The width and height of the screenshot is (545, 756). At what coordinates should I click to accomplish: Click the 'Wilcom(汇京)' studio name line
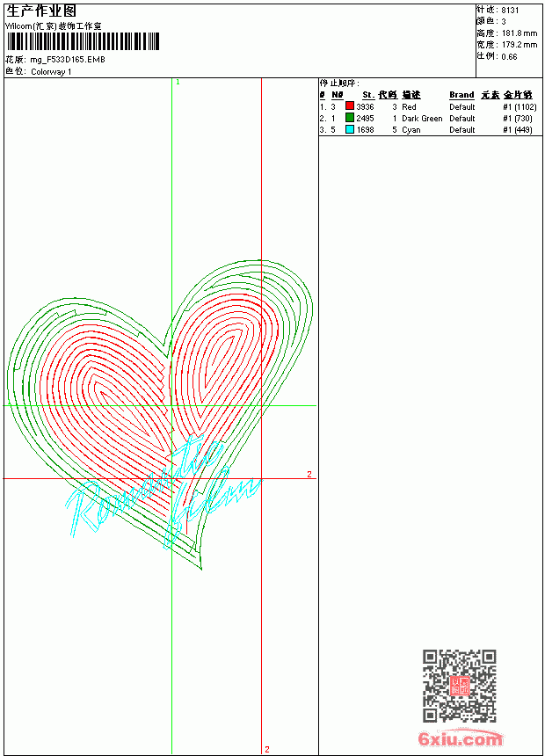coord(54,26)
